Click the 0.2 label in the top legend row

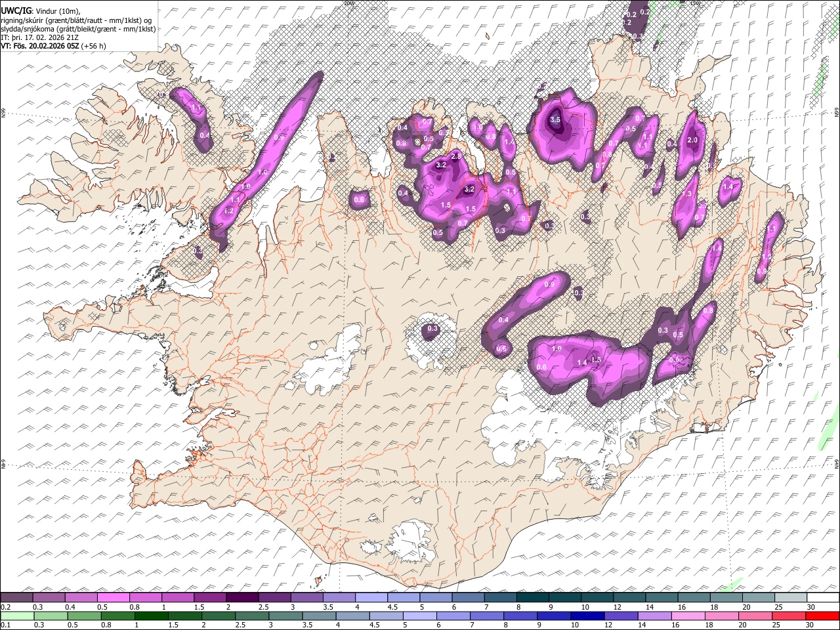click(x=5, y=607)
